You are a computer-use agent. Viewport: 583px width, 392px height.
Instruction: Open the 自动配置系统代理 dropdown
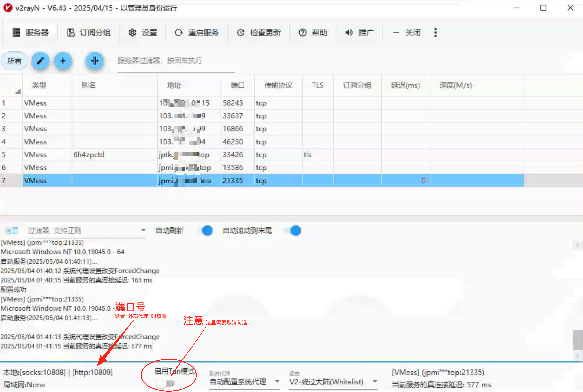[244, 382]
